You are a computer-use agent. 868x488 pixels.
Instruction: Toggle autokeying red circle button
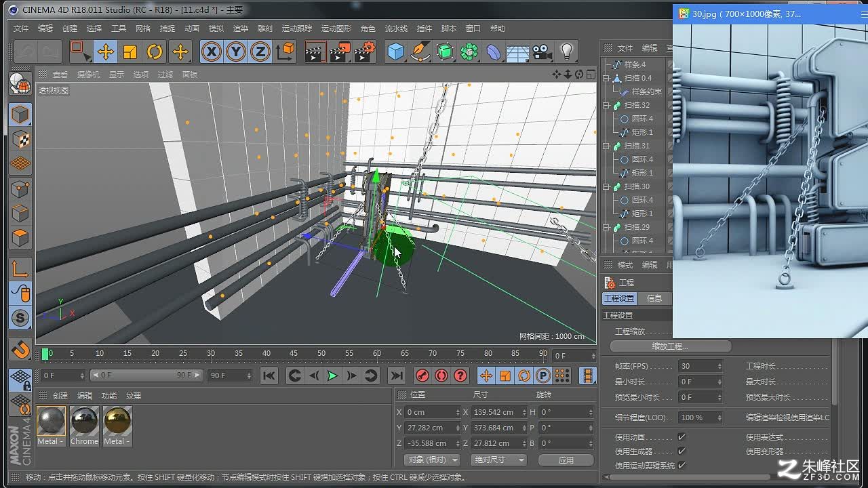(441, 375)
